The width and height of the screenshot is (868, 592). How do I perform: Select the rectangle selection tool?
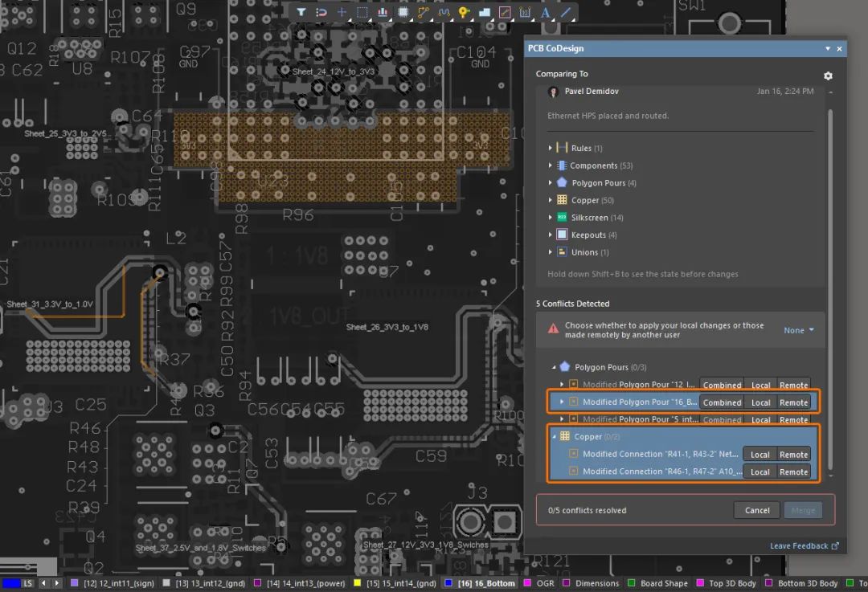[362, 12]
